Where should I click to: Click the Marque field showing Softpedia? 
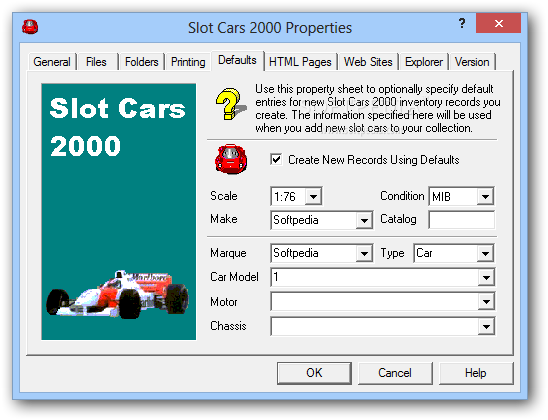click(314, 253)
